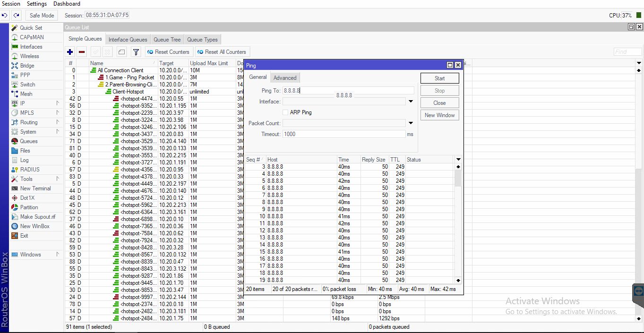Open New Terminal
The height and width of the screenshot is (333, 644).
point(35,188)
